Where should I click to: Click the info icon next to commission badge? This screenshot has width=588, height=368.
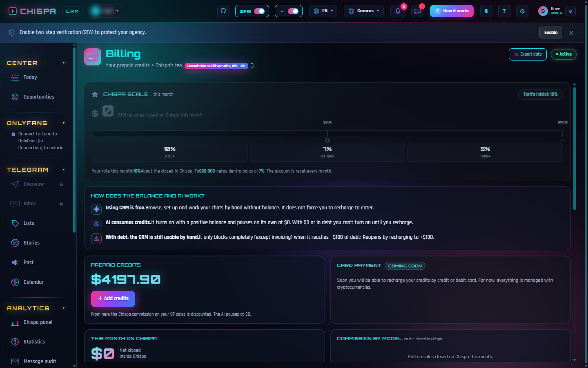[252, 65]
